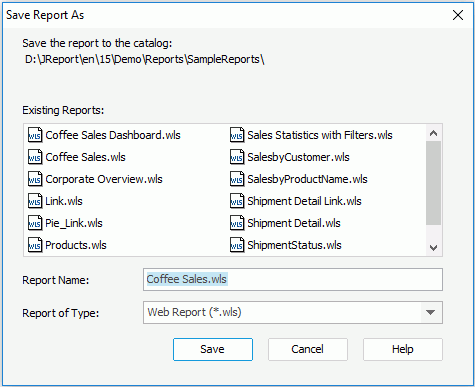Click the Coffee Sales.wls file icon
The height and width of the screenshot is (387, 475).
[x=35, y=157]
